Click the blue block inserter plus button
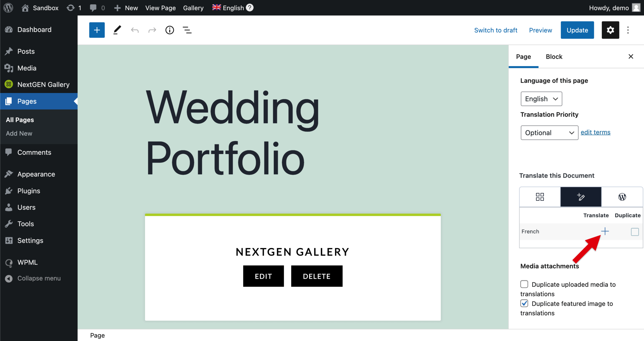Screen dimensions: 644x341 coord(97,30)
